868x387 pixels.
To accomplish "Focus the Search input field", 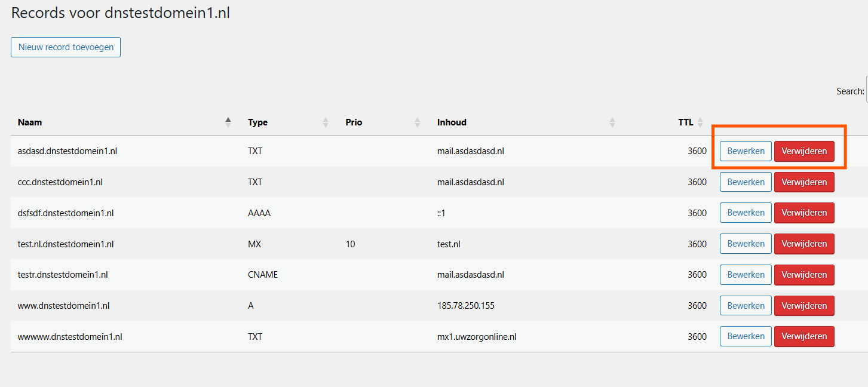I will click(x=866, y=91).
